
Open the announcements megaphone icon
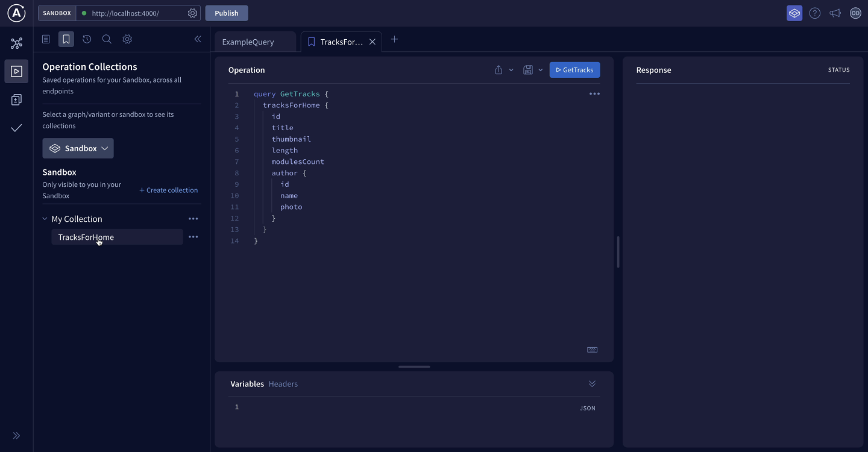click(x=835, y=13)
